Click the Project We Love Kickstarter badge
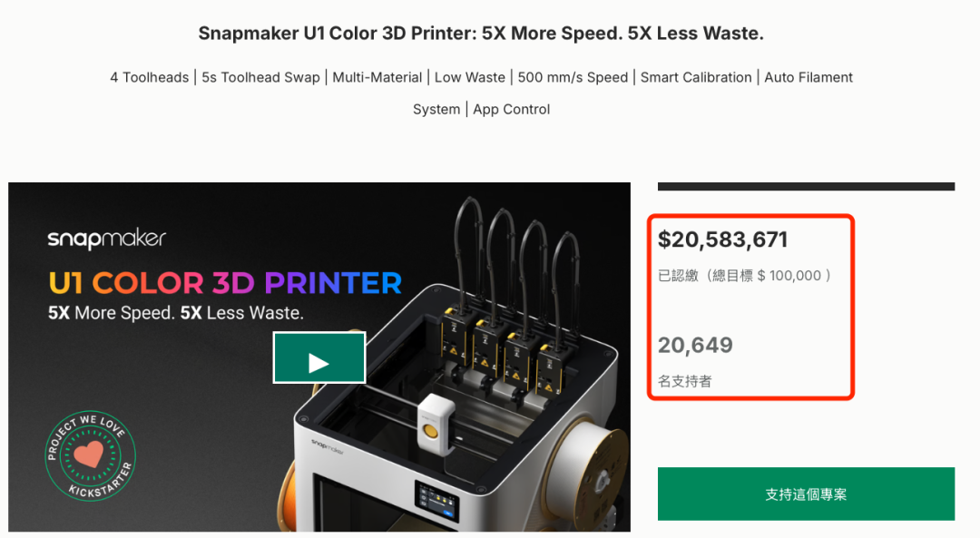This screenshot has height=538, width=980. pyautogui.click(x=91, y=455)
